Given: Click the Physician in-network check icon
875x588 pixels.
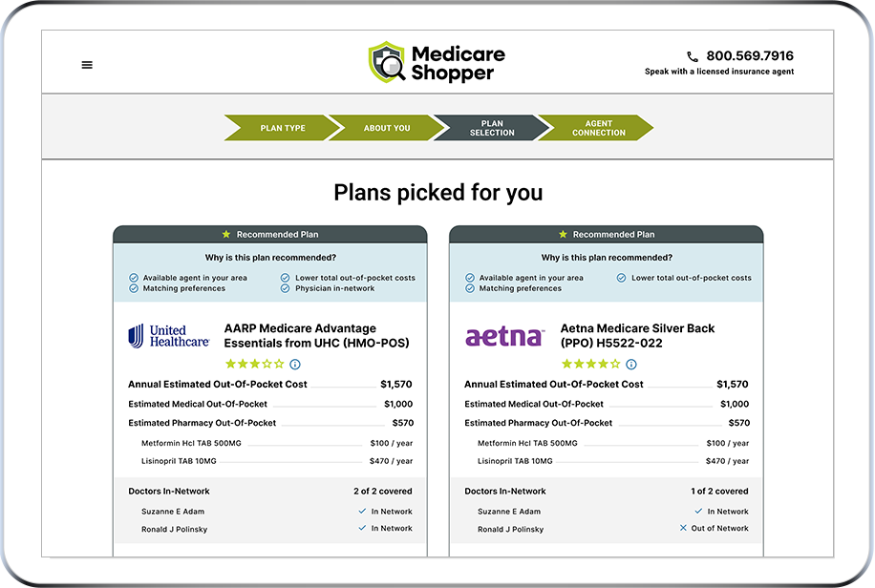Looking at the screenshot, I should (286, 288).
